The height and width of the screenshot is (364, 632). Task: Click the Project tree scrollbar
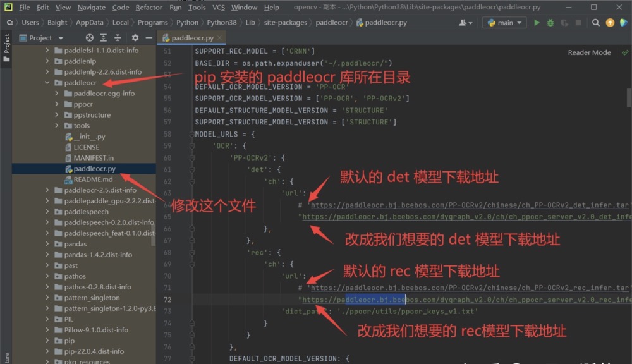pos(153,236)
